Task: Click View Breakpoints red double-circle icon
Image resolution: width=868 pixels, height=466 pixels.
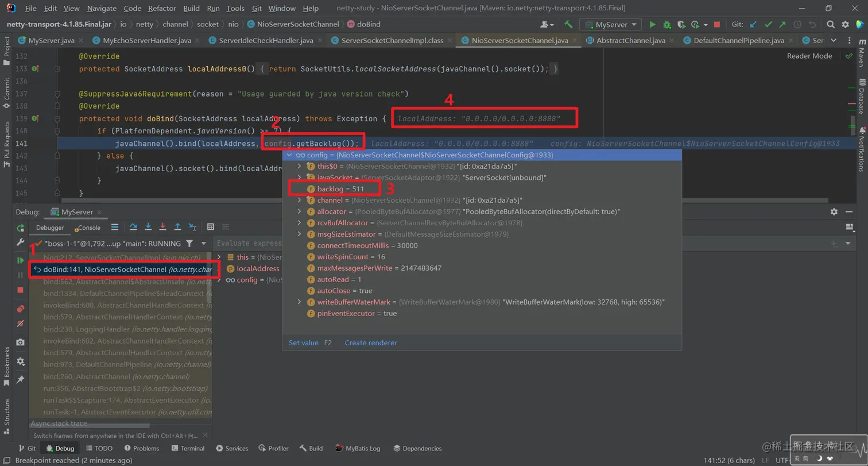Action: pos(21,309)
